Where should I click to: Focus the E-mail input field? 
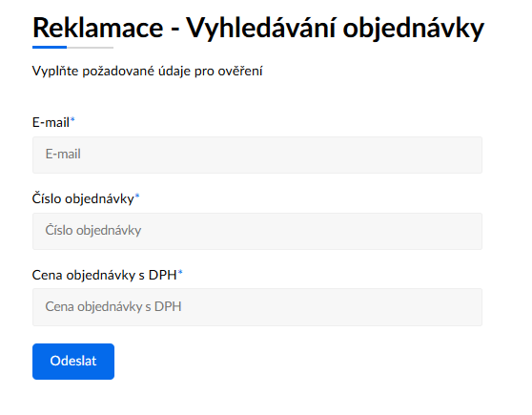[257, 155]
